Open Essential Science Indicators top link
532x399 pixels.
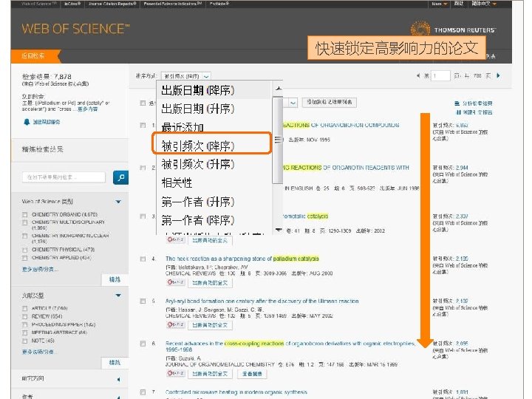tap(173, 4)
